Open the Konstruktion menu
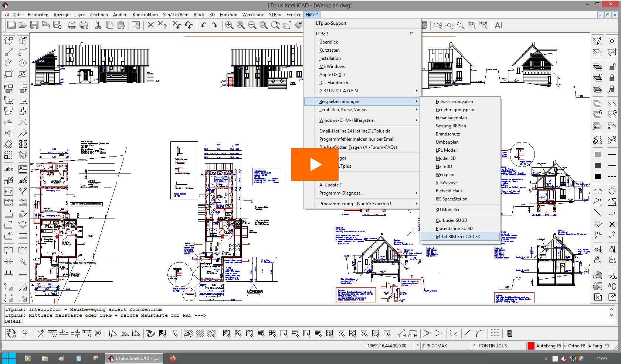 click(145, 15)
